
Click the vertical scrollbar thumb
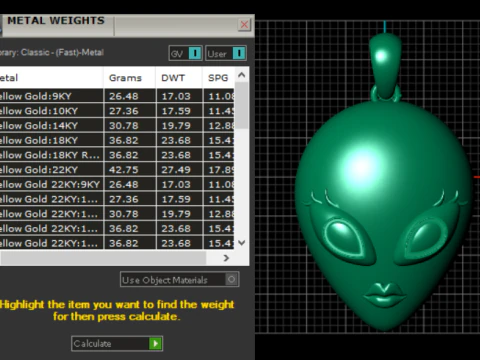tap(242, 106)
